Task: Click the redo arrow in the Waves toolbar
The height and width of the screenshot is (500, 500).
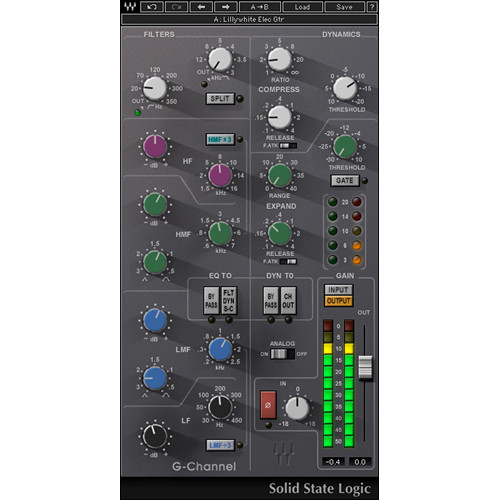Action: click(x=176, y=7)
